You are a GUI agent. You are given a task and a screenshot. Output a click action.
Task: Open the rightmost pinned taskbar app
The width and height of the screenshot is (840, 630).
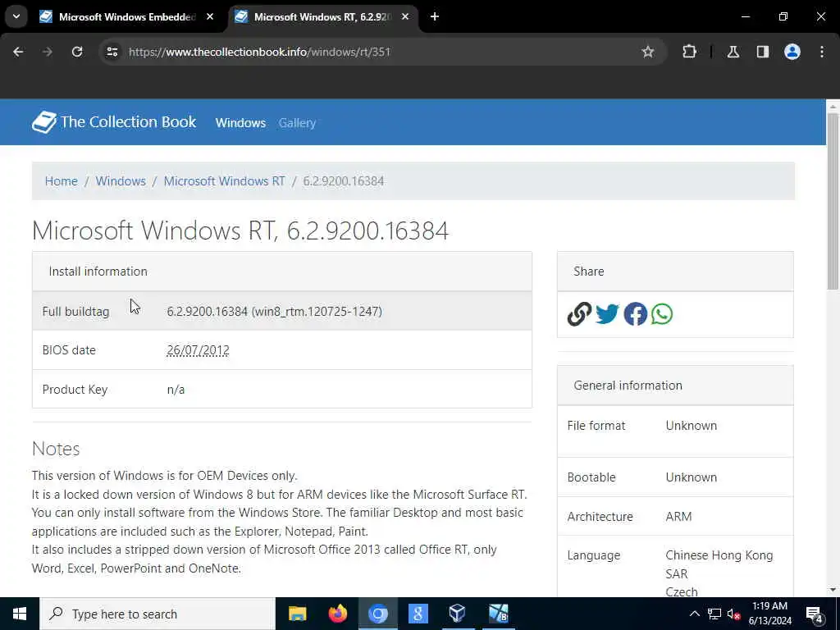click(498, 614)
